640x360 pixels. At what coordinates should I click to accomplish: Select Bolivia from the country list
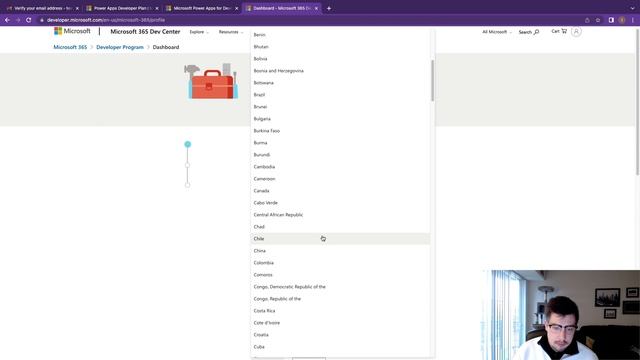[340, 59]
